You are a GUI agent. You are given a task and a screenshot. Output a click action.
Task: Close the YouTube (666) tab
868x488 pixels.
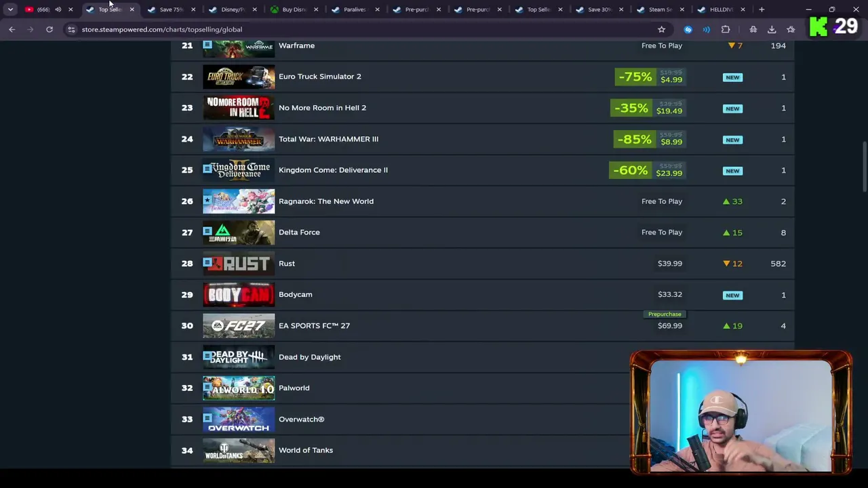click(x=71, y=9)
